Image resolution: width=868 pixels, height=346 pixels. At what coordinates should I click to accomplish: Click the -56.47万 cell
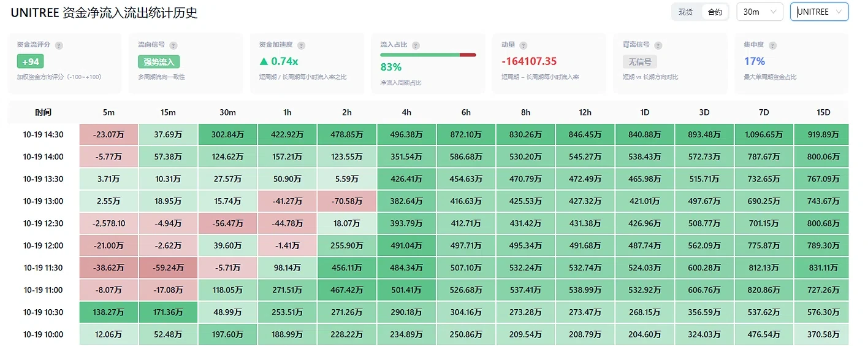coord(228,223)
